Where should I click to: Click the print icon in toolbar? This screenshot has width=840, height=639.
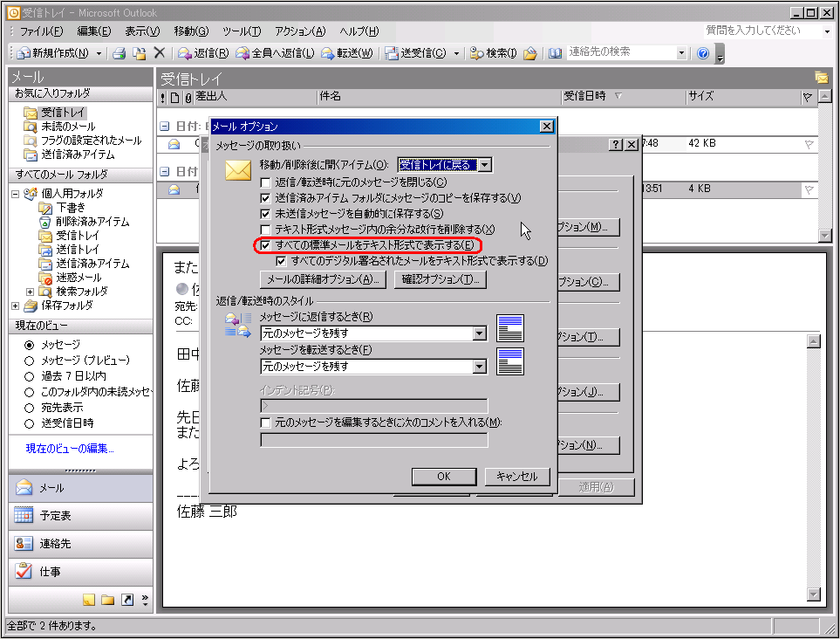pyautogui.click(x=119, y=53)
